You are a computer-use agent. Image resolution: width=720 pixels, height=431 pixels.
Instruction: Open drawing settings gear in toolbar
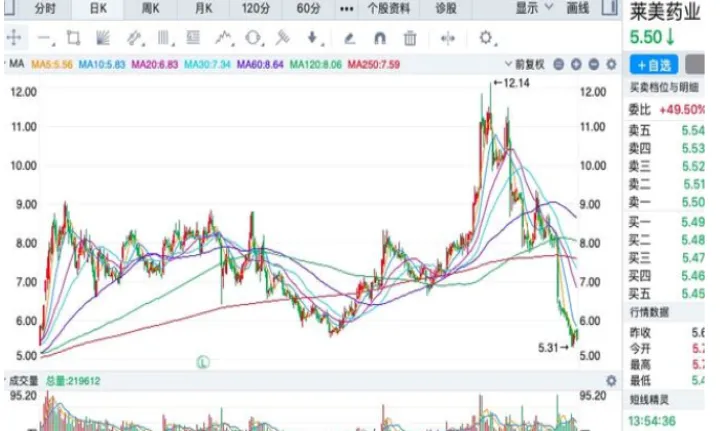pyautogui.click(x=487, y=38)
